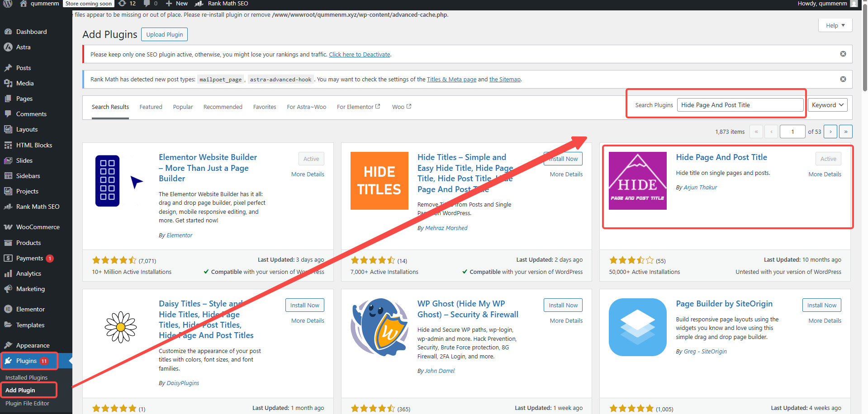Screen dimensions: 868x414
Task: Open Marketing megaphone icon in sidebar
Action: pos(8,289)
